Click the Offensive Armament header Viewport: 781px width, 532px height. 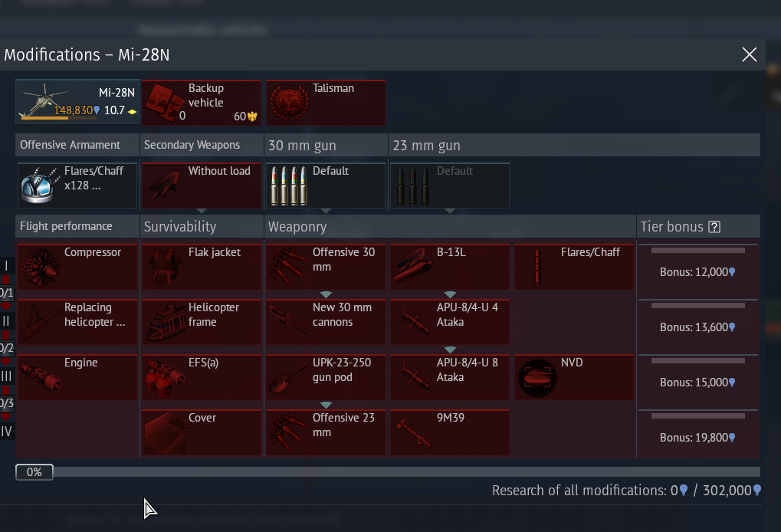point(77,145)
